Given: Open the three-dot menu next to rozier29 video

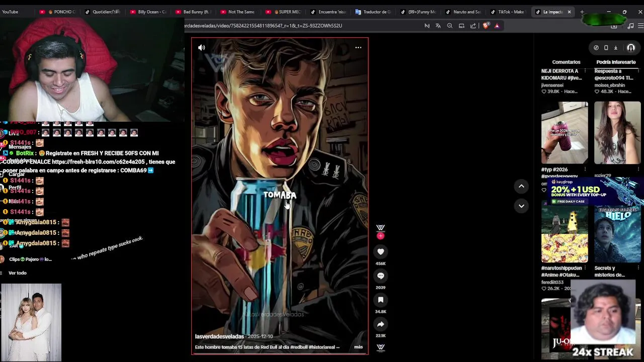Looking at the screenshot, I should (638, 170).
